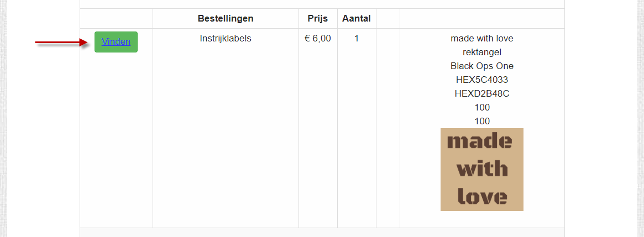644x237 pixels.
Task: Click the € 6,00 price cell
Action: (x=317, y=39)
